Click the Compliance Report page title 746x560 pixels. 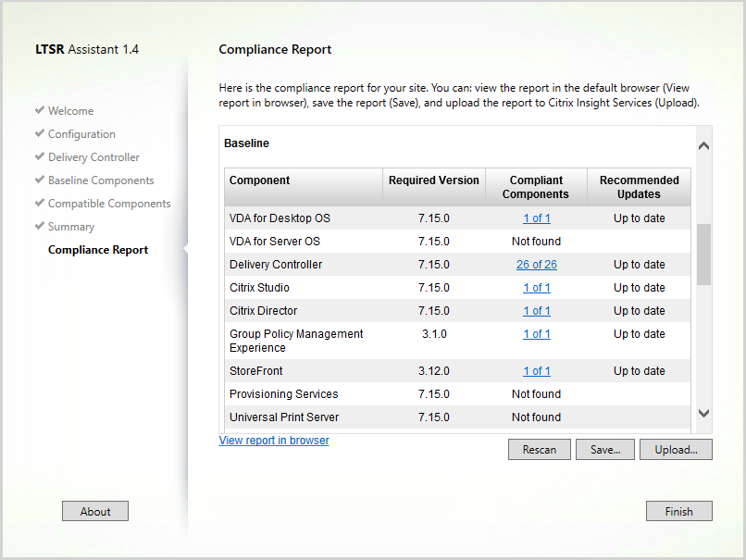275,49
